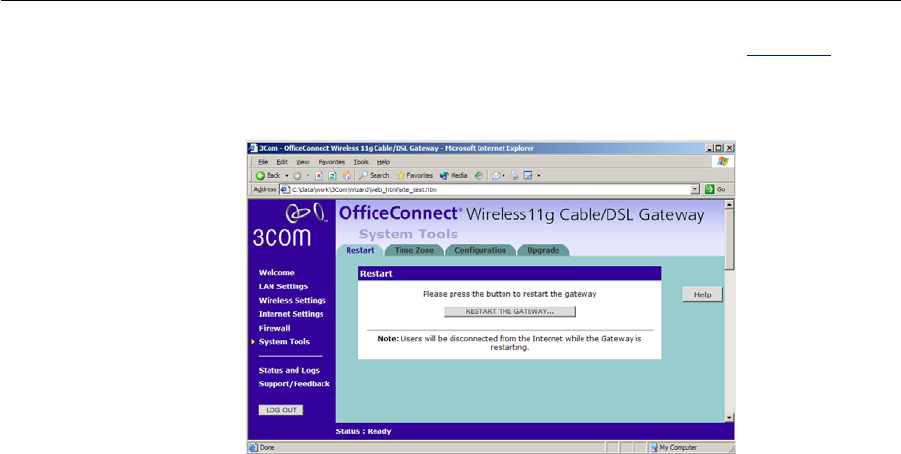Open the History toolbar icon
The height and width of the screenshot is (454, 901).
click(x=478, y=176)
